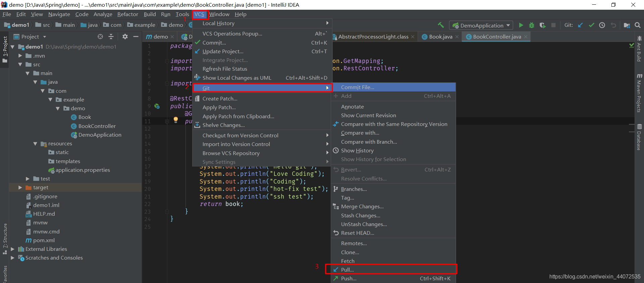The width and height of the screenshot is (644, 283).
Task: Open the Maven Projects side panel
Action: (x=639, y=93)
